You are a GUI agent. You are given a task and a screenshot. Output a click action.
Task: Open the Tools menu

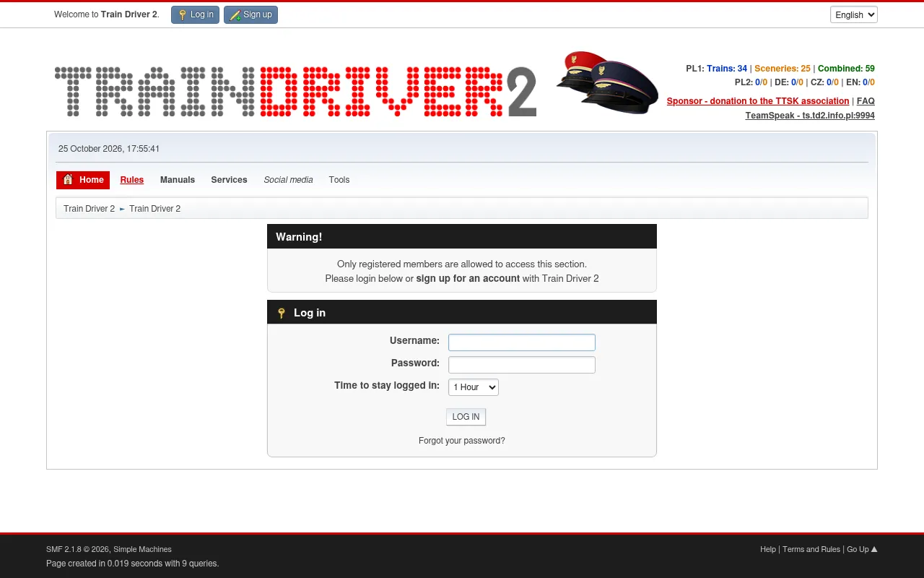tap(339, 180)
